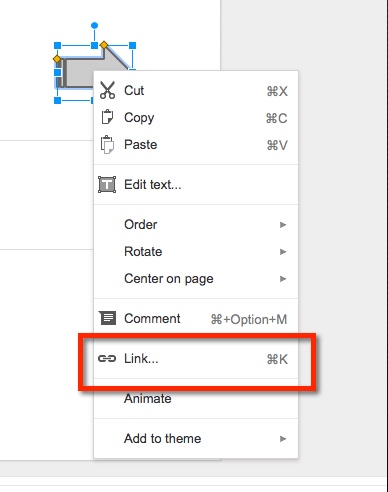This screenshot has width=388, height=492.
Task: Click the shape's top-left blue resize handle
Action: point(58,45)
